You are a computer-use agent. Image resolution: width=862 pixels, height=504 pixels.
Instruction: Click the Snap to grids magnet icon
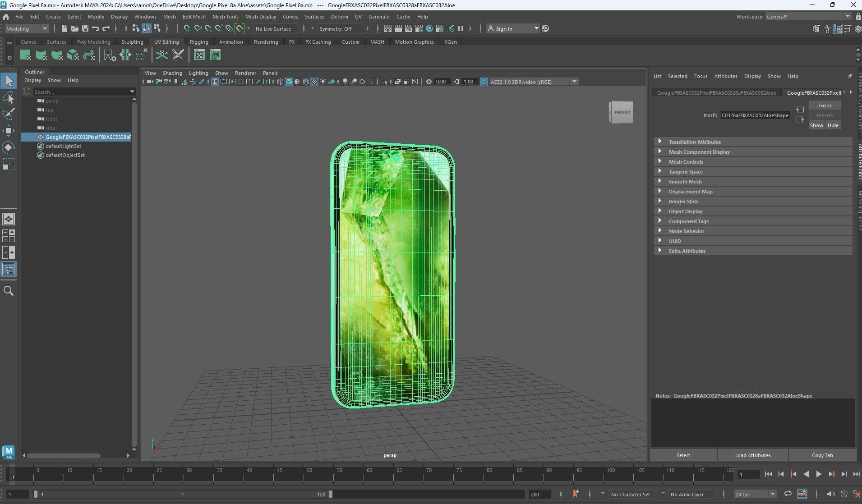[x=187, y=28]
